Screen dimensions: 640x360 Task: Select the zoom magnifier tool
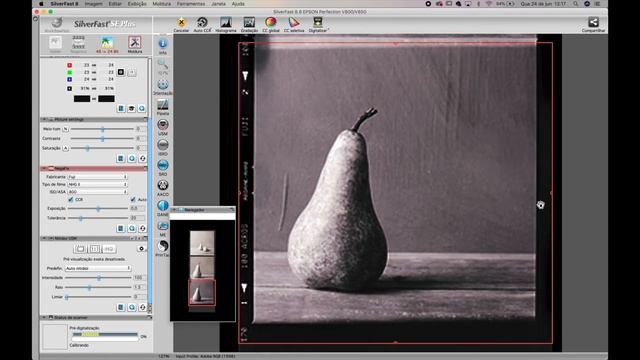[x=162, y=67]
